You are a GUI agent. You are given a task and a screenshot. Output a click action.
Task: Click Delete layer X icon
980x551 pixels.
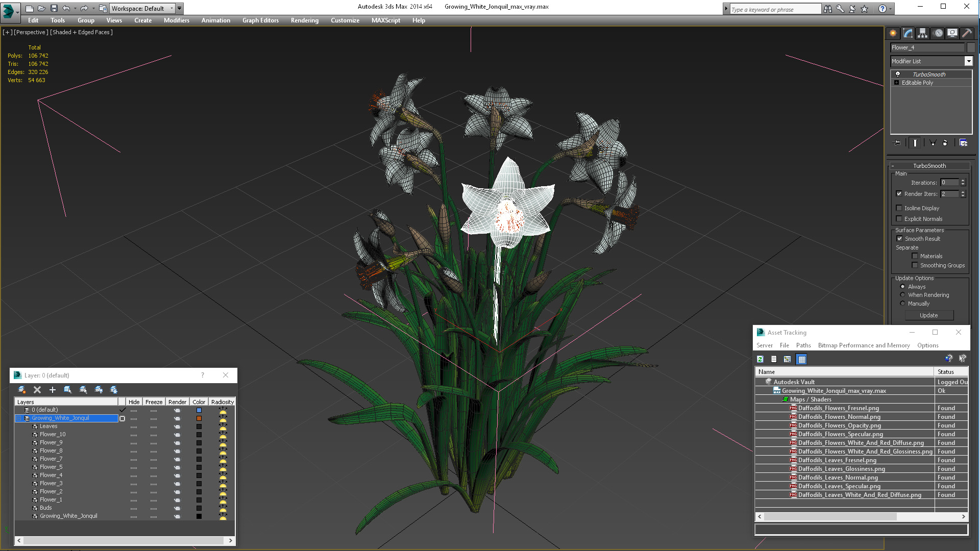37,390
